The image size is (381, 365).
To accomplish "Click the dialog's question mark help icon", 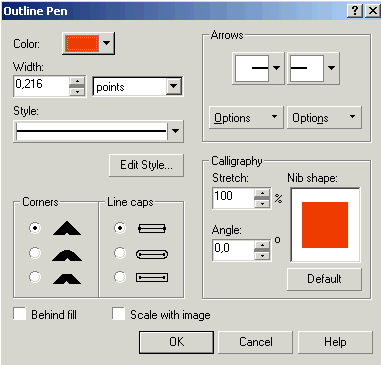I will (x=355, y=11).
